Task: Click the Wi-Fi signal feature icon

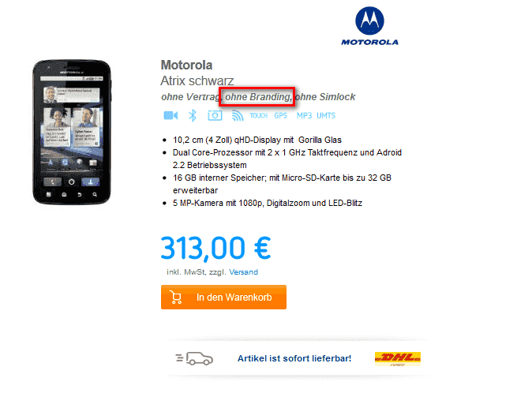Action: (x=238, y=116)
